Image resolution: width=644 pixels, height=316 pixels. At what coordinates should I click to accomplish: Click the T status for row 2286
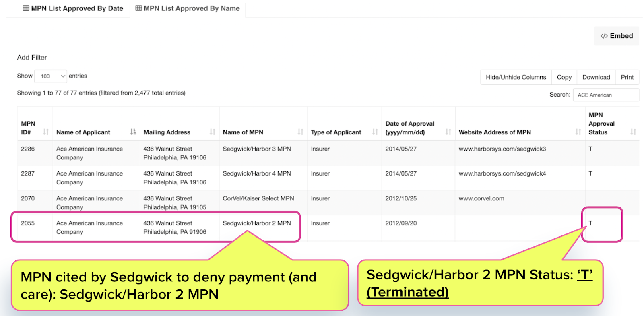(x=590, y=149)
